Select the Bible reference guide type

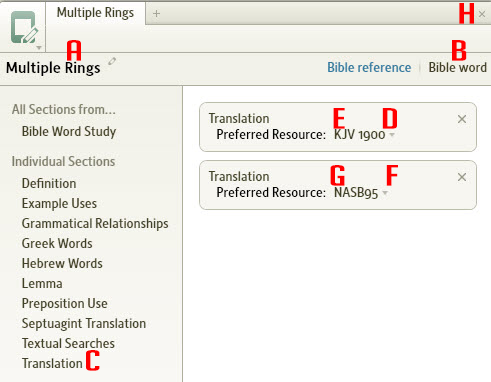click(x=369, y=67)
